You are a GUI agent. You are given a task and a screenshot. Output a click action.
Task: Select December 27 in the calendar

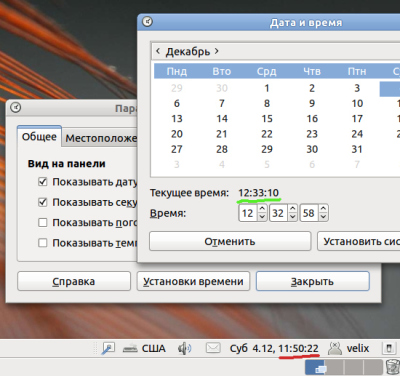177,149
